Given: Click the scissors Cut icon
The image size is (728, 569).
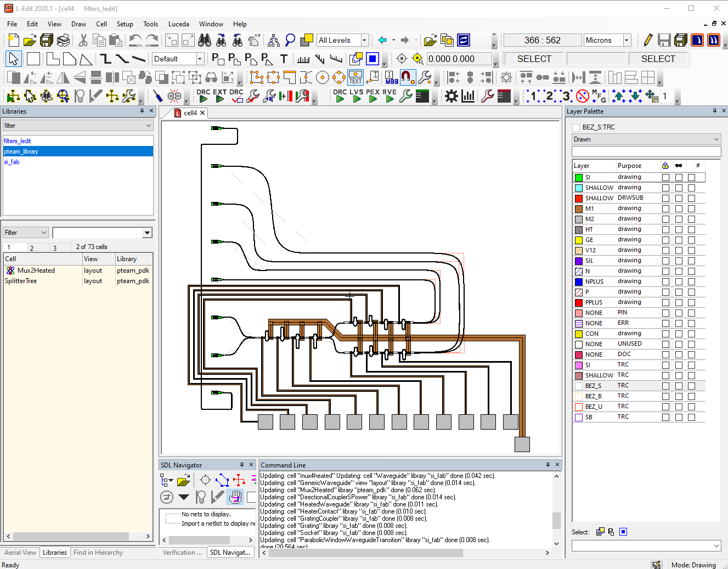Looking at the screenshot, I should (x=83, y=40).
